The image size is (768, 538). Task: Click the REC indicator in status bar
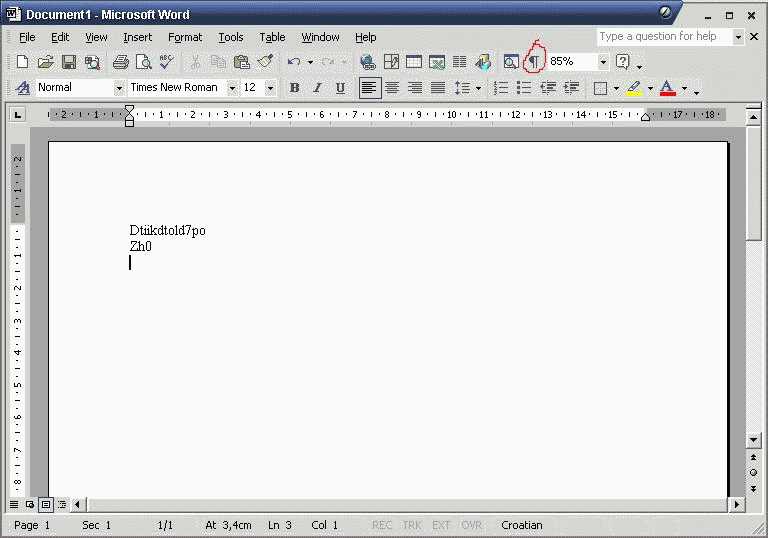click(382, 525)
